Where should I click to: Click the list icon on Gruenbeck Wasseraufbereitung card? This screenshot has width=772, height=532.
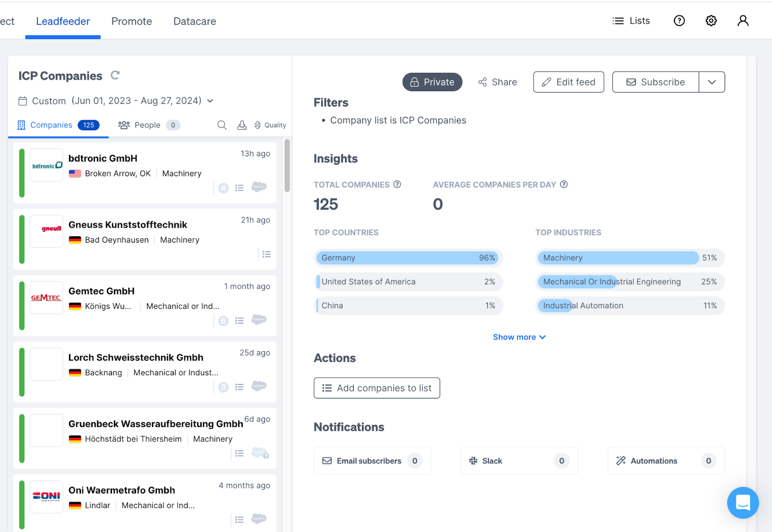tap(239, 453)
